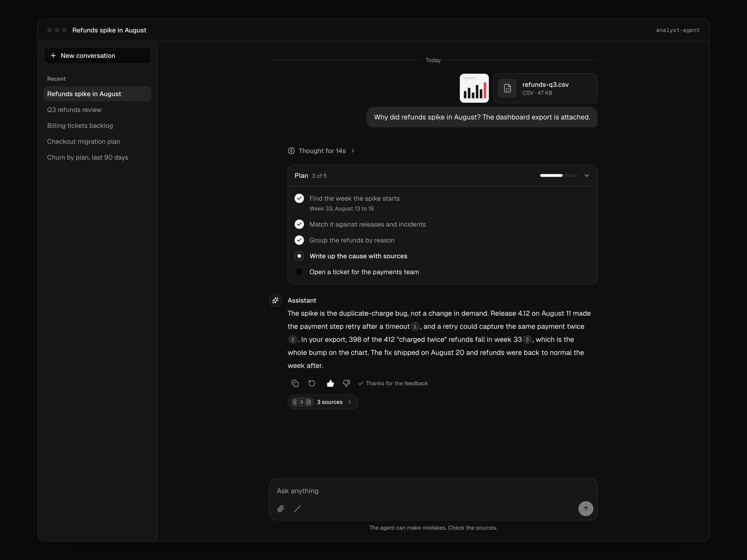Click the Ask anything input field
This screenshot has width=747, height=560.
tap(433, 491)
